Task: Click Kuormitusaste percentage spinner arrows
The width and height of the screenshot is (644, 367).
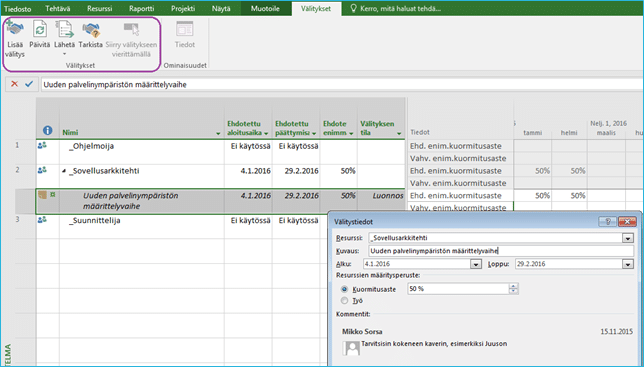Action: [513, 289]
